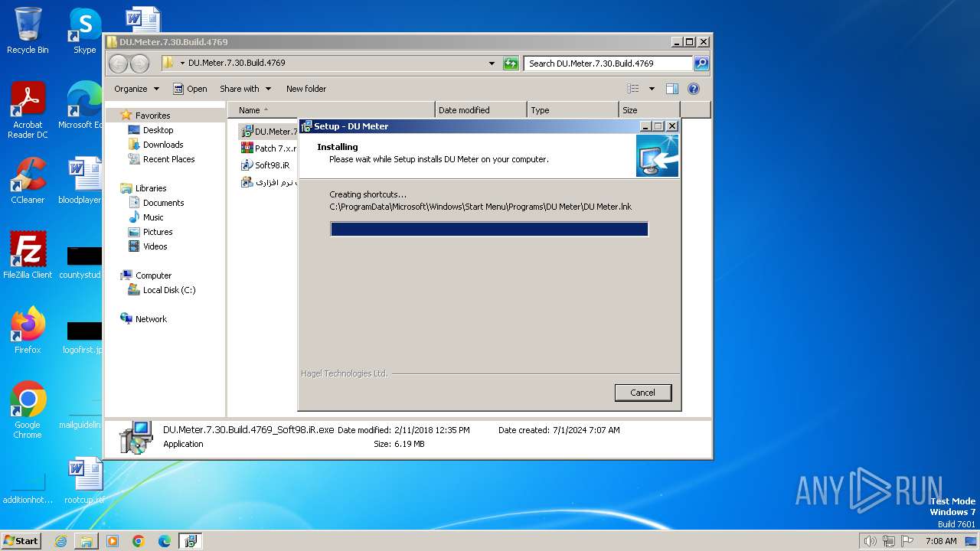Open Google Chrome desktop shortcut

click(28, 409)
